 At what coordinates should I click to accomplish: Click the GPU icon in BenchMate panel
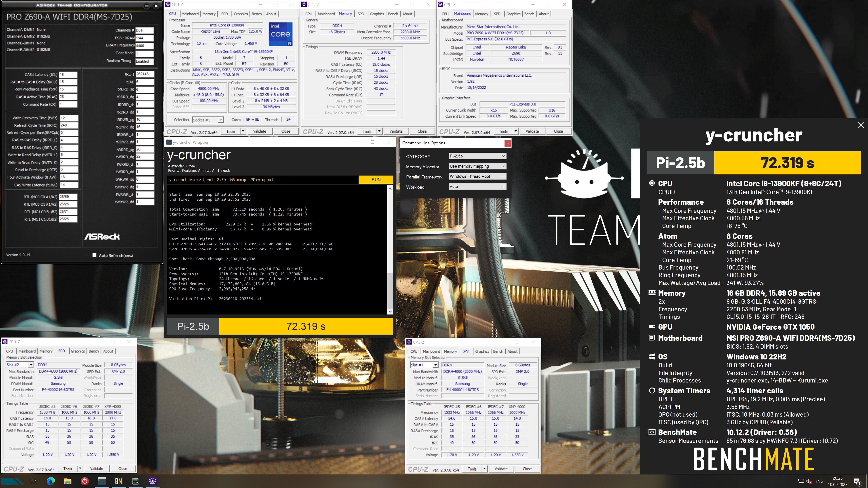pos(652,327)
